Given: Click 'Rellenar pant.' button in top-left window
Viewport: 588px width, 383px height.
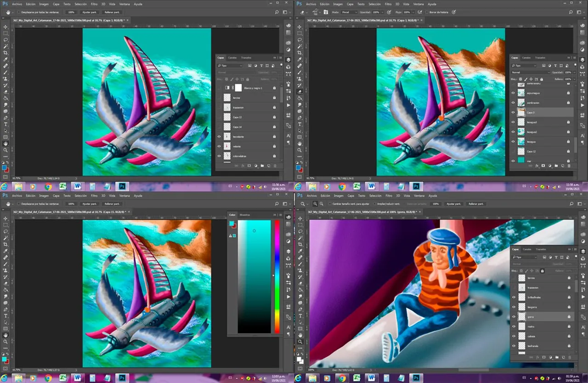Looking at the screenshot, I should 112,12.
